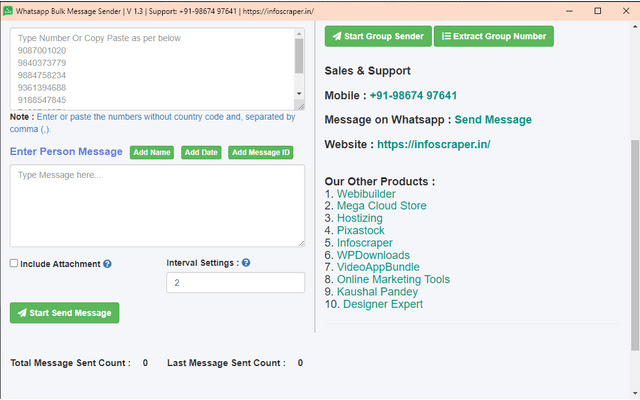Open the Kaushal Pandey link
Image resolution: width=640 pixels, height=400 pixels.
tap(377, 292)
